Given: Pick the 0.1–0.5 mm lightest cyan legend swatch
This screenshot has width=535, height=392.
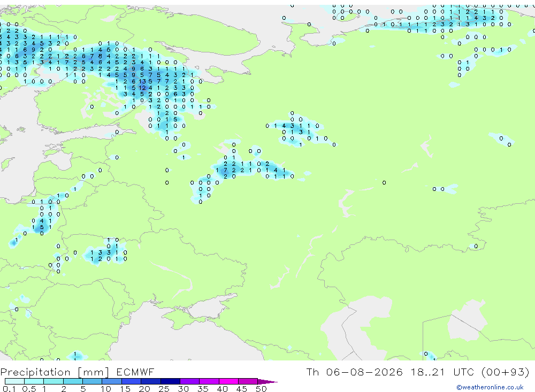Looking at the screenshot, I should [x=14, y=381].
